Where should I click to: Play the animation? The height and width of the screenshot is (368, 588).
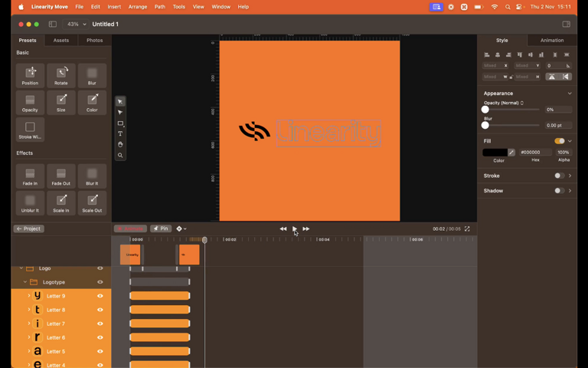point(294,228)
